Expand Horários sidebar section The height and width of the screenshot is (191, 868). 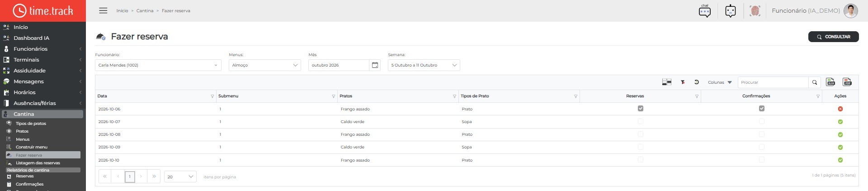42,92
